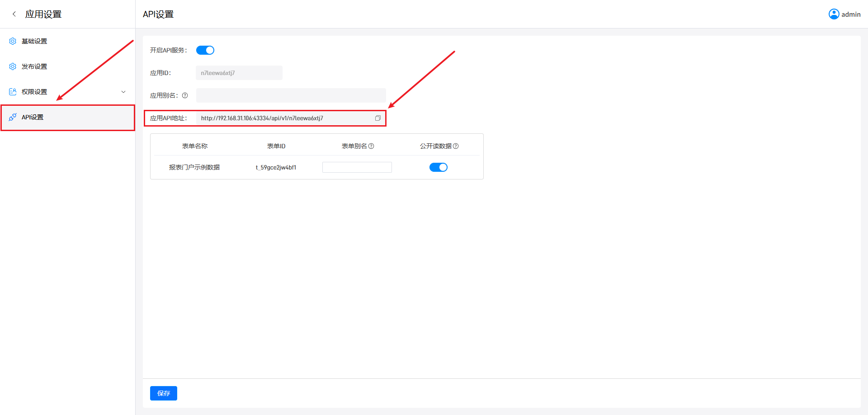This screenshot has width=868, height=415.
Task: Select the API设置 menu item
Action: [33, 117]
